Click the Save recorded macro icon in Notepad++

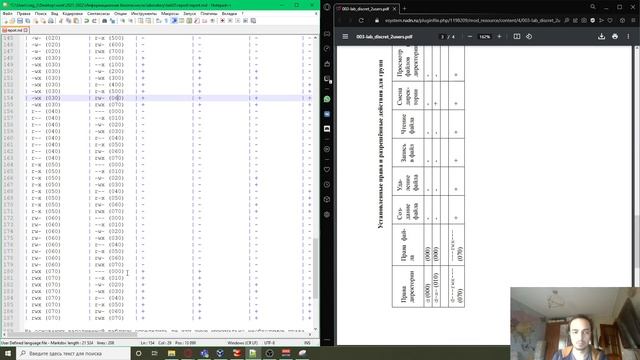coord(253,21)
